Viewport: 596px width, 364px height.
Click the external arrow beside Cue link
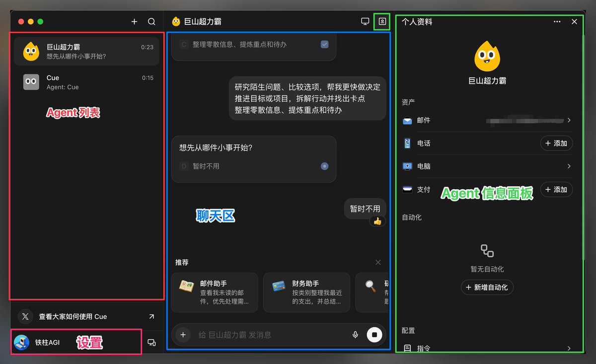[x=151, y=316]
